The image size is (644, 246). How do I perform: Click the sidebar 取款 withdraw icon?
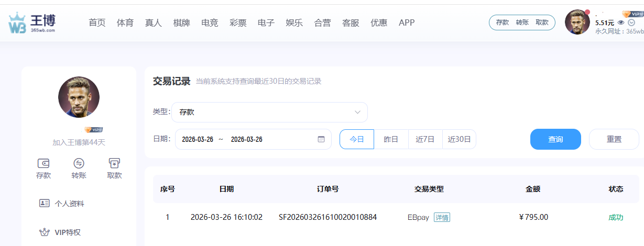pos(114,163)
